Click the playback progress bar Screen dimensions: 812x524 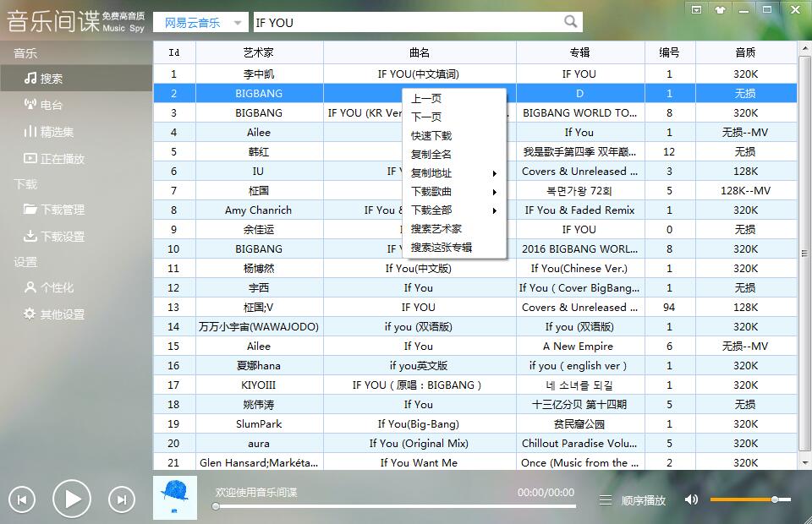(395, 506)
